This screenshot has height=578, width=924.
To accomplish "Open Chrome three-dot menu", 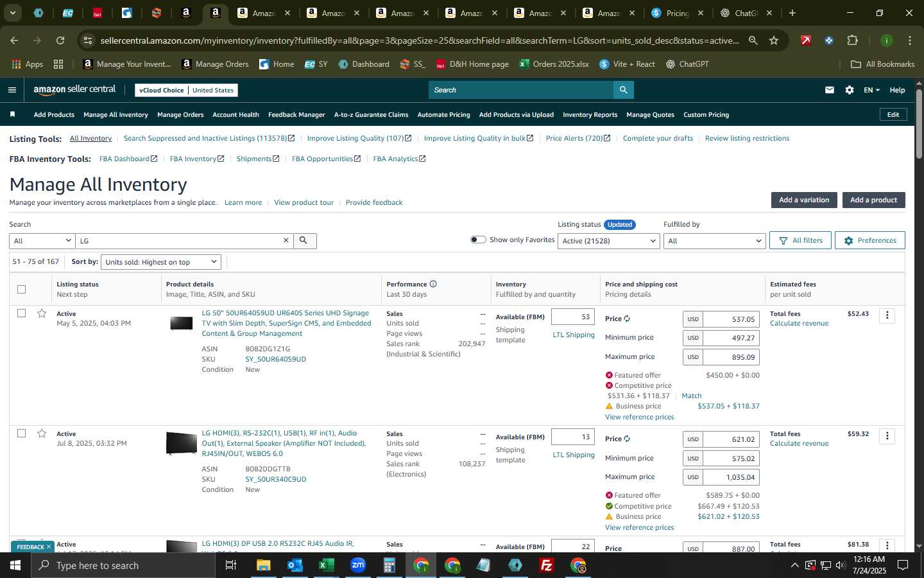I will tap(910, 40).
